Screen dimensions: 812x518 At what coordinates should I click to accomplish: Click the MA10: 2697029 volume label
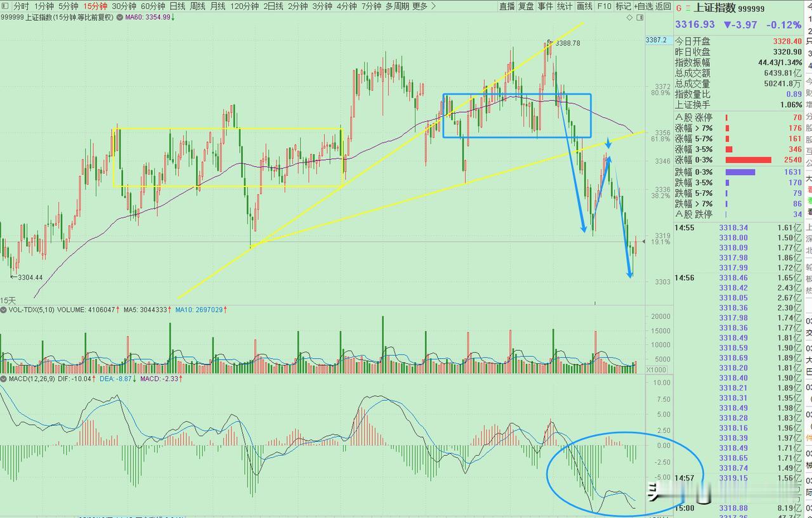[x=200, y=310]
